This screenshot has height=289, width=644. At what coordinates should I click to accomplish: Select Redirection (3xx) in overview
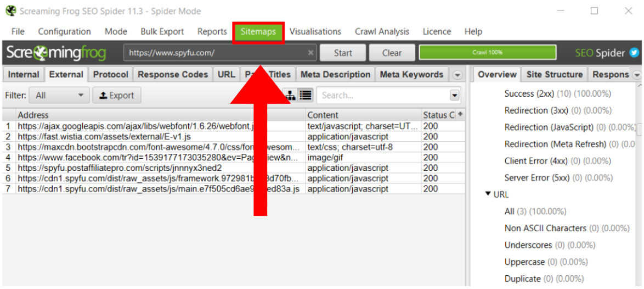(557, 110)
